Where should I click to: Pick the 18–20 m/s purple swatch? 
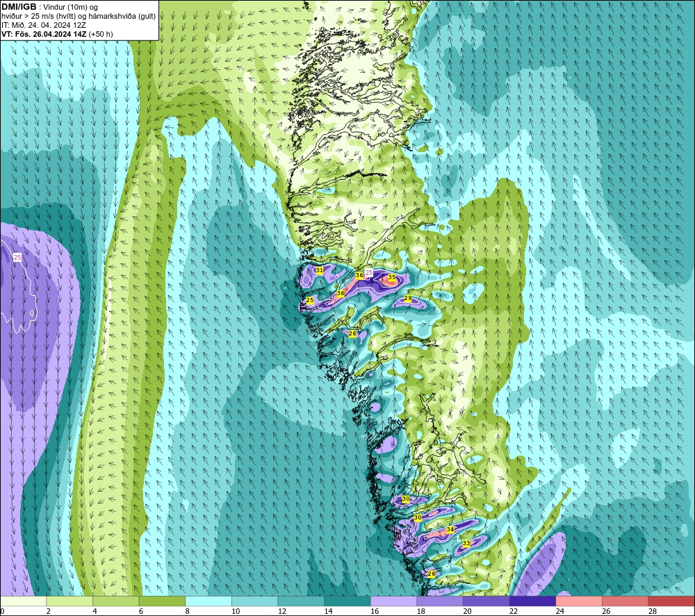tap(440, 601)
